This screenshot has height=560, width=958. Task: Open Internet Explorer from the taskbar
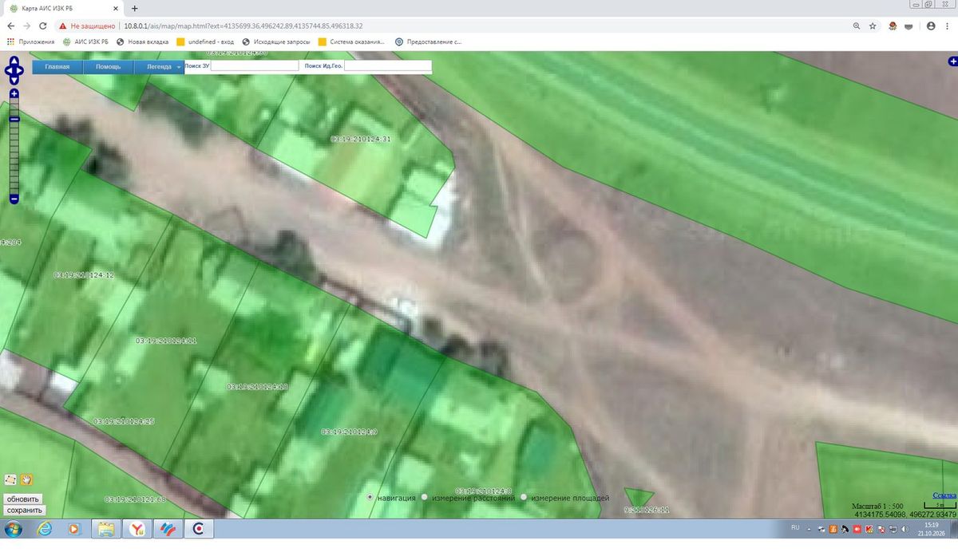(44, 528)
